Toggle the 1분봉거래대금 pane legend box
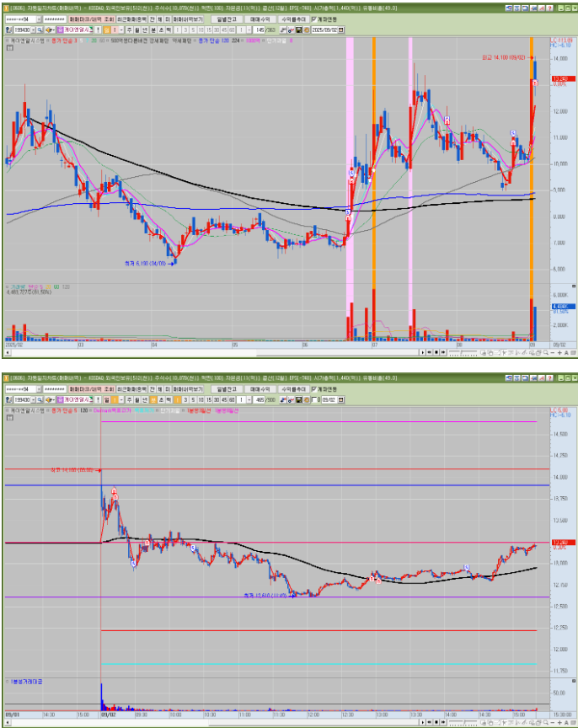 [x=8, y=682]
